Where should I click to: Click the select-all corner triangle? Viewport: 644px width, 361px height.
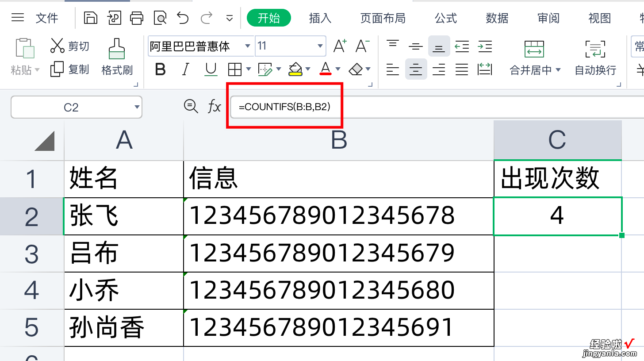tap(44, 141)
